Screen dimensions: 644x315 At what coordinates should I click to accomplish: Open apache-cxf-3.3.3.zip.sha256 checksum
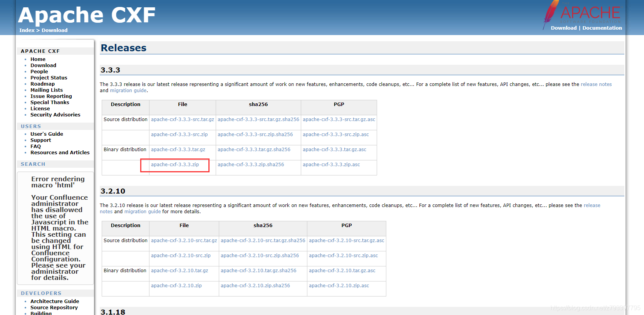(251, 165)
